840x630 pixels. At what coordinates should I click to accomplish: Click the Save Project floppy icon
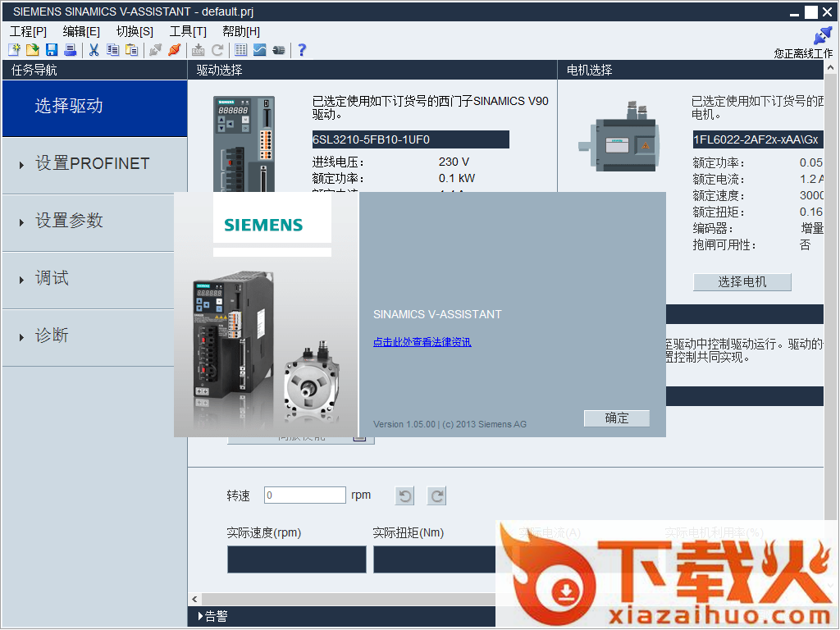[x=52, y=50]
